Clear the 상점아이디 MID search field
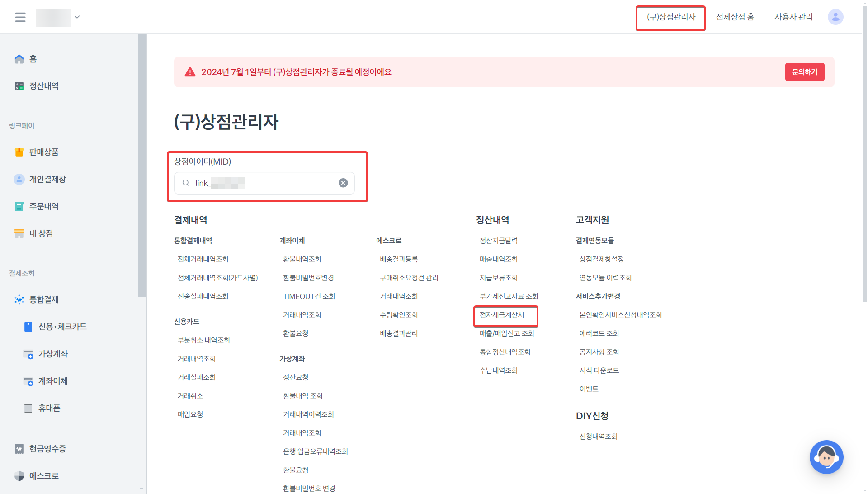 point(343,183)
